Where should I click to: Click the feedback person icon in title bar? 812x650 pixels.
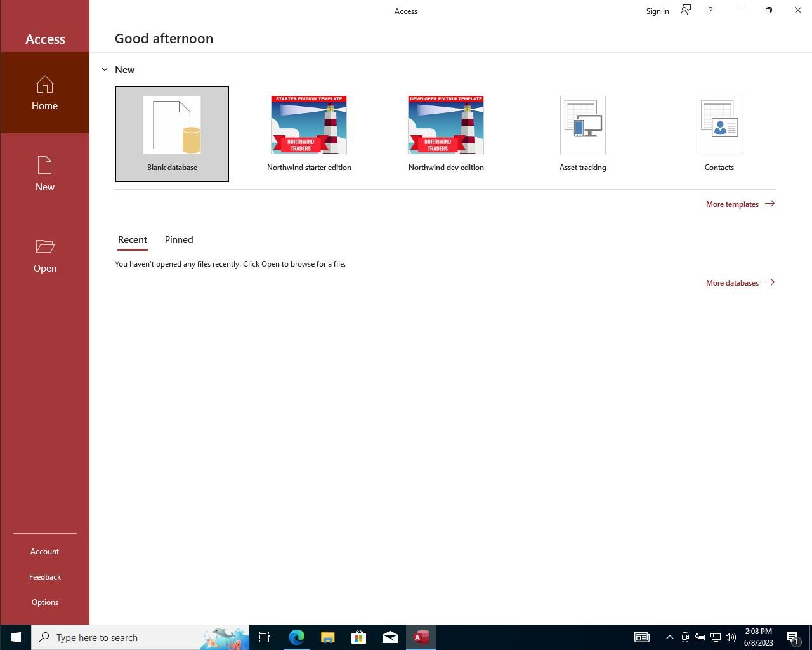pyautogui.click(x=686, y=10)
